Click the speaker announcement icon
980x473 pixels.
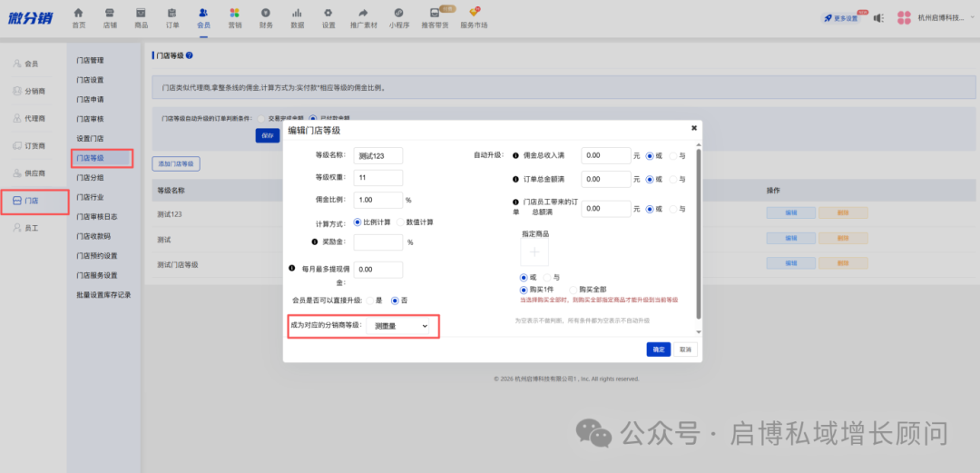(878, 18)
